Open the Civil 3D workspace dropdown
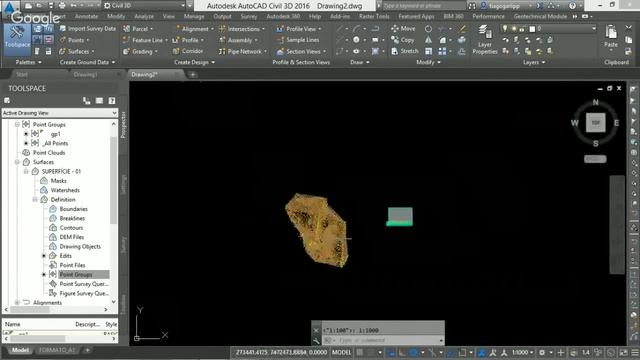The width and height of the screenshot is (640, 360). coord(144,5)
